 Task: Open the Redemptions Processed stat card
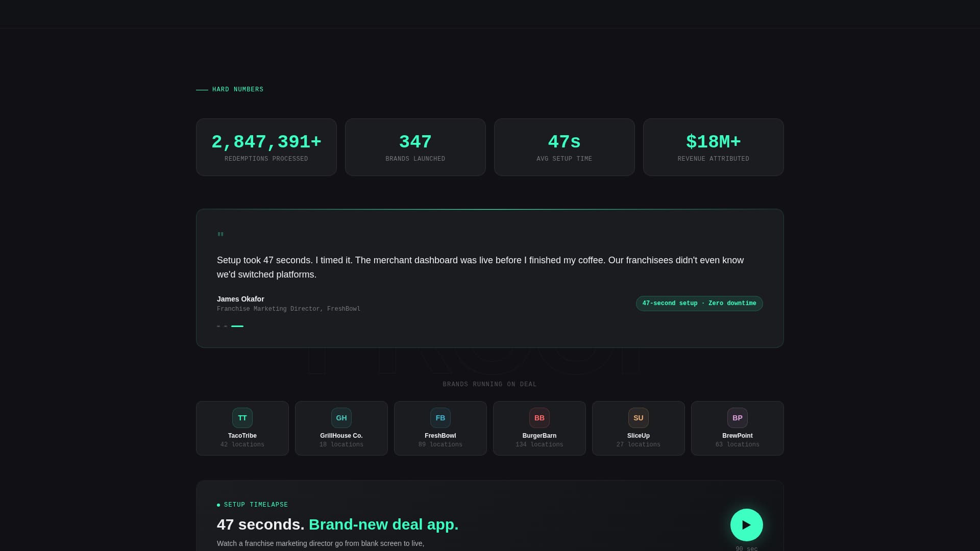266,147
